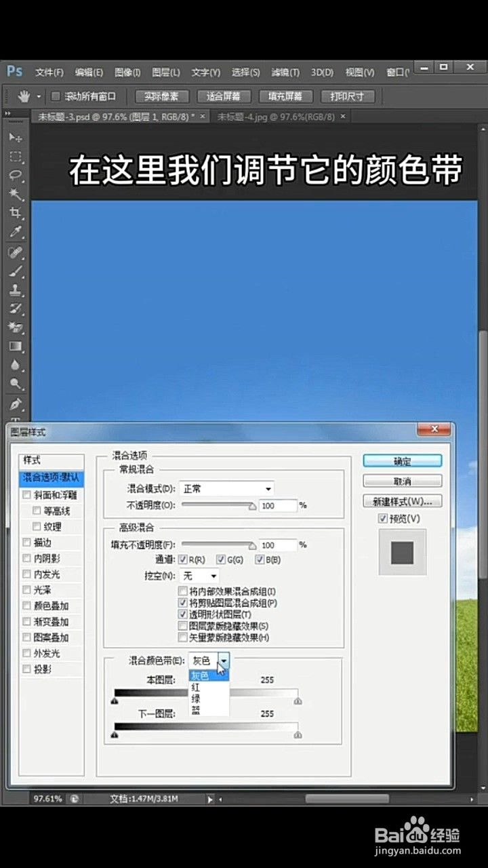488x868 pixels.
Task: Select the Gradient tool
Action: click(15, 347)
